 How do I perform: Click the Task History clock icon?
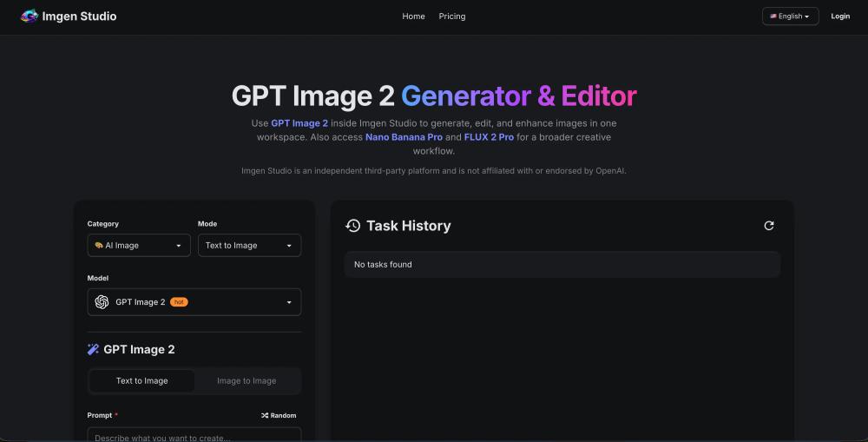(352, 226)
